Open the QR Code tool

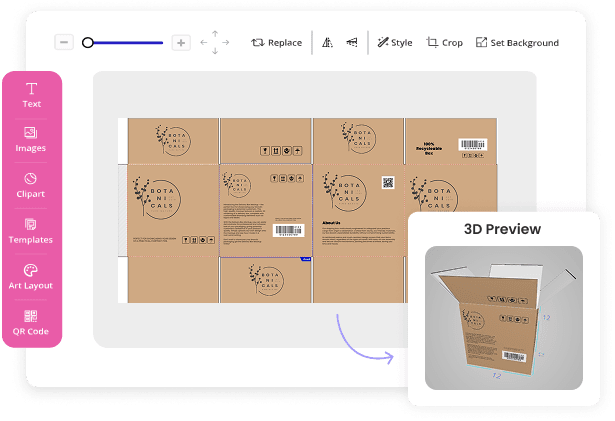tap(31, 323)
